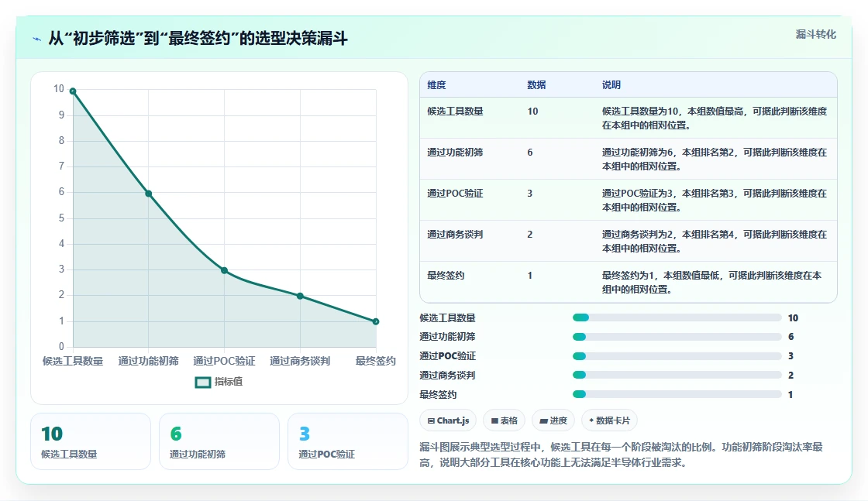
Task: Click the 数据 column header
Action: [x=536, y=84]
